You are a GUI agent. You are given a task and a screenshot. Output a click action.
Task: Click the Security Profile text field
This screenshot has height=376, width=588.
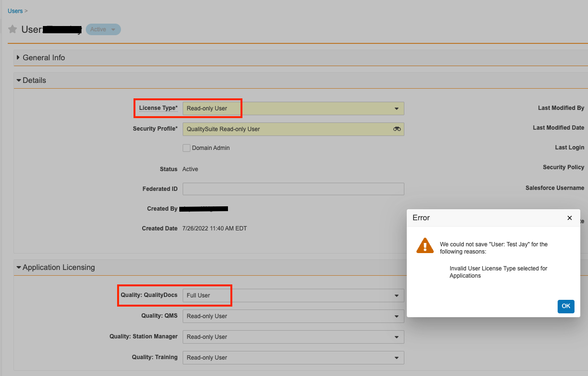(x=287, y=129)
